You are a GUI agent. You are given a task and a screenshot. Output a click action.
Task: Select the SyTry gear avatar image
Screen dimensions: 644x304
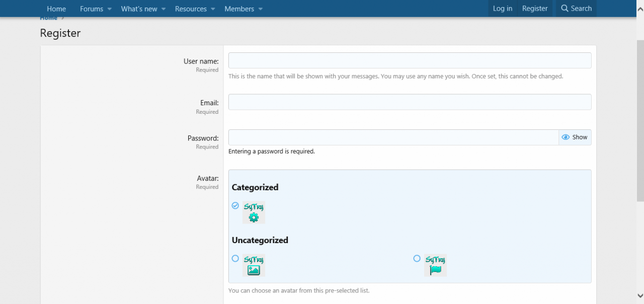pos(254,212)
